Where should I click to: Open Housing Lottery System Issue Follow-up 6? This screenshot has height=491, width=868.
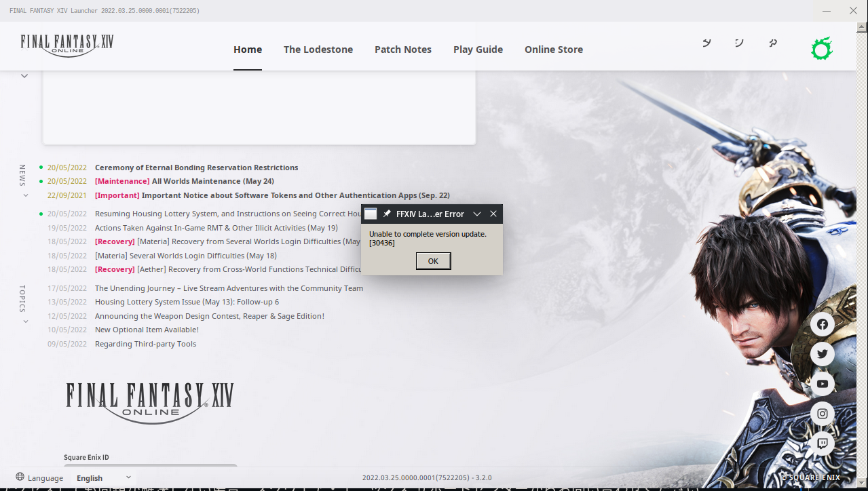point(187,302)
